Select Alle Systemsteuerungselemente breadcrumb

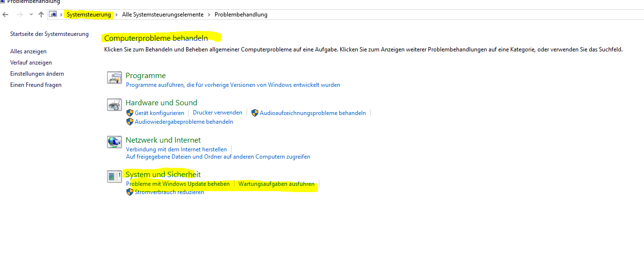163,15
